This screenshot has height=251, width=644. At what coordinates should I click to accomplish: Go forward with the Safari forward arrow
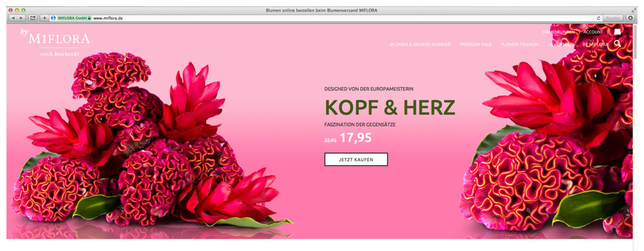pos(21,18)
